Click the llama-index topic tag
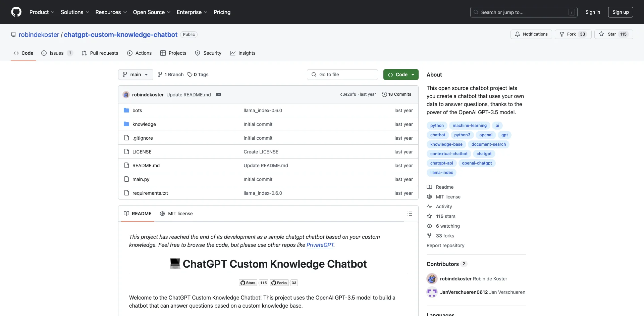The height and width of the screenshot is (316, 644). (441, 173)
